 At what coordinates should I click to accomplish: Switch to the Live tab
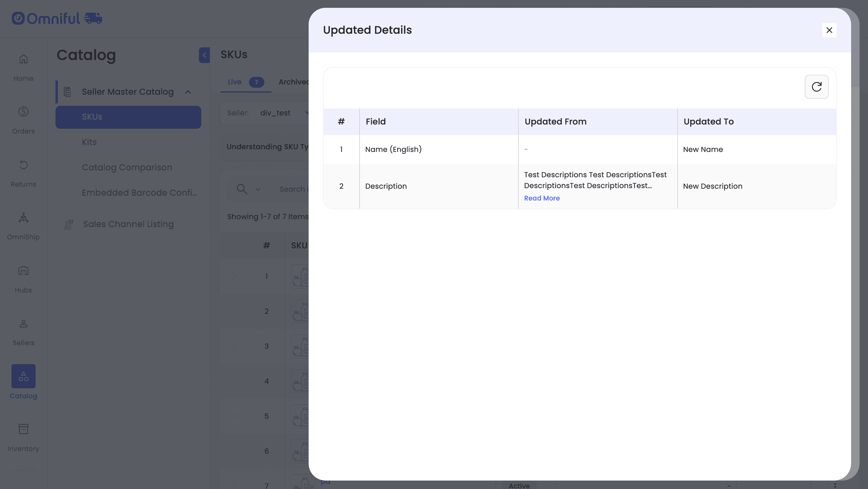coord(234,82)
